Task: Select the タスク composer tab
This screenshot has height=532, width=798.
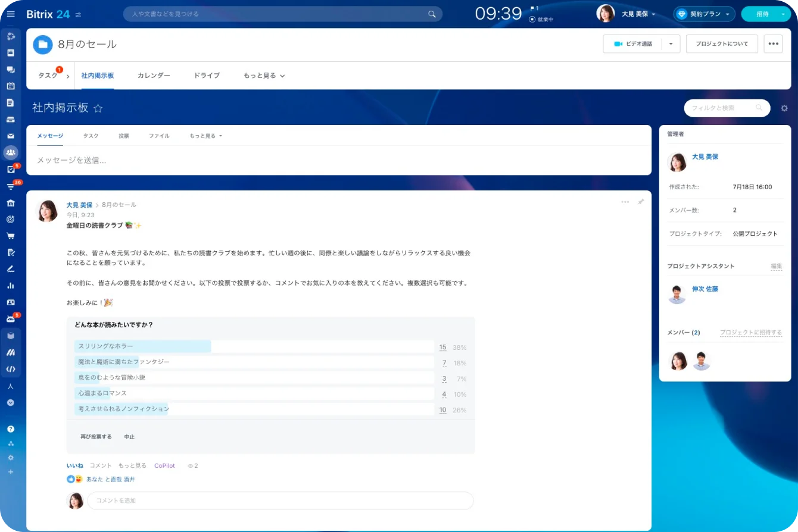Action: click(91, 136)
